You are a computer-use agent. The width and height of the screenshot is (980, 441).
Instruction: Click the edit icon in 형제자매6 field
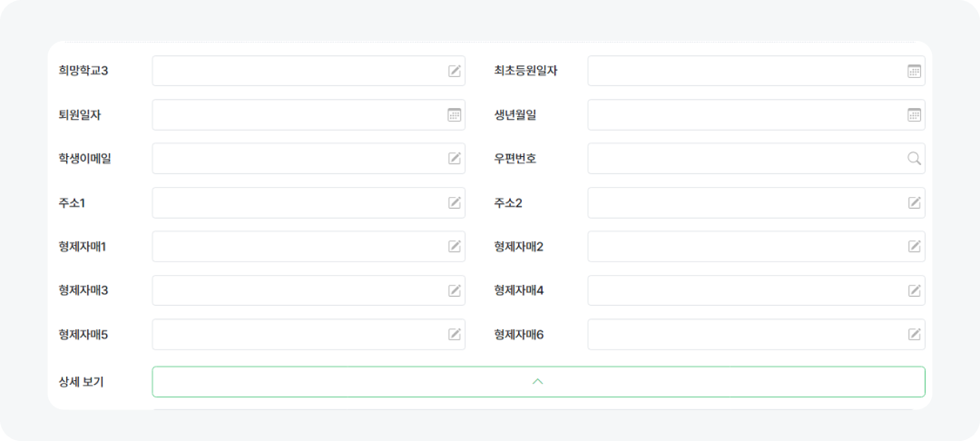(x=915, y=334)
